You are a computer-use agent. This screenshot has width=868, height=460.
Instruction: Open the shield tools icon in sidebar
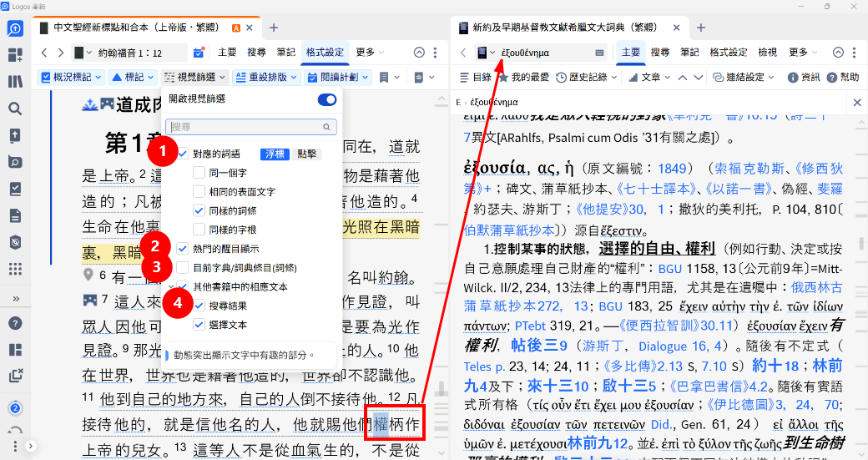(x=15, y=242)
